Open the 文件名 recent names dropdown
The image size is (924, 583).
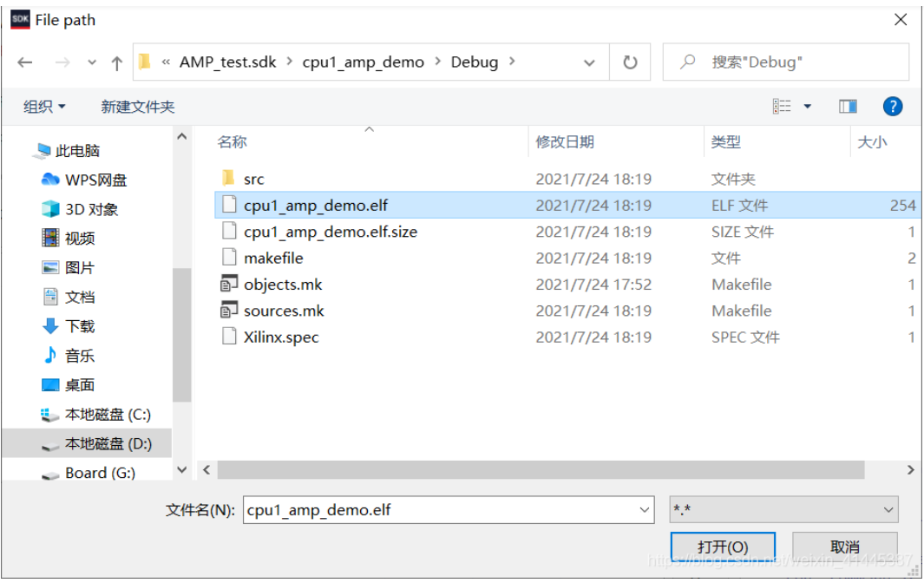coord(644,510)
